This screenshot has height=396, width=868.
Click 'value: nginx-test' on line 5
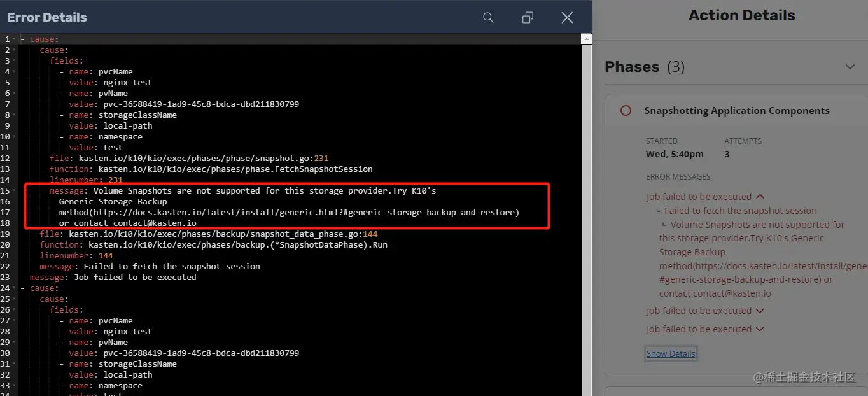[111, 83]
